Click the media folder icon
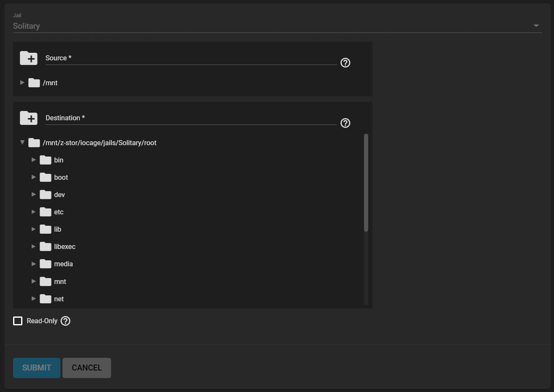Image resolution: width=554 pixels, height=392 pixels. 46,264
